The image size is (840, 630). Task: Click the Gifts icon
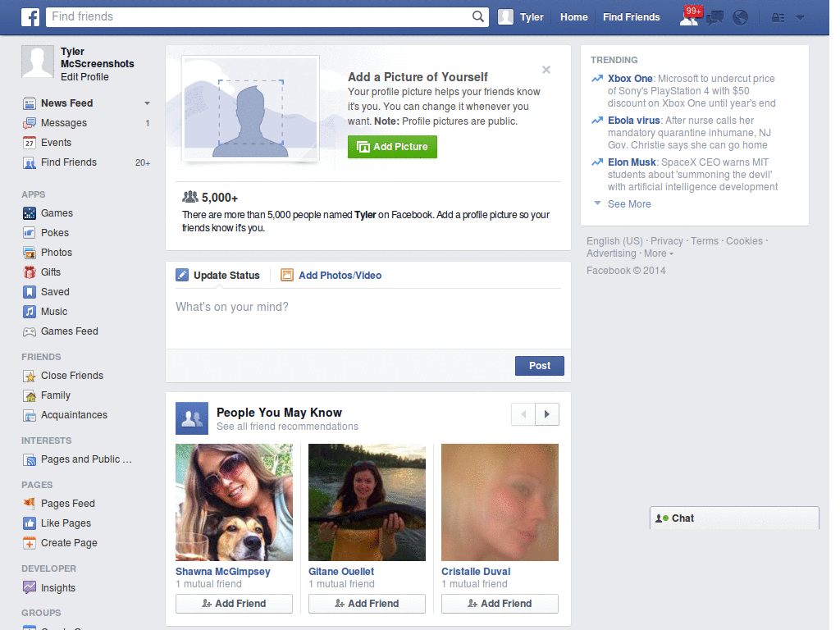[x=30, y=272]
